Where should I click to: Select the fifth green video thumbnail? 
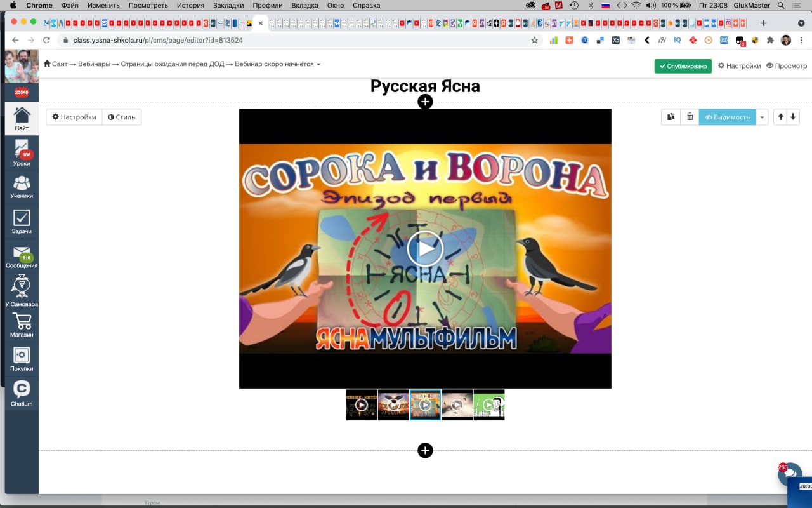coord(489,404)
